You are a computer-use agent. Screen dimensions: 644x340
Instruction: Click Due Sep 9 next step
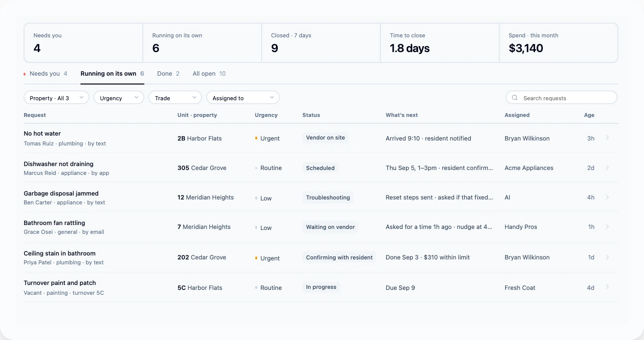[x=400, y=288]
